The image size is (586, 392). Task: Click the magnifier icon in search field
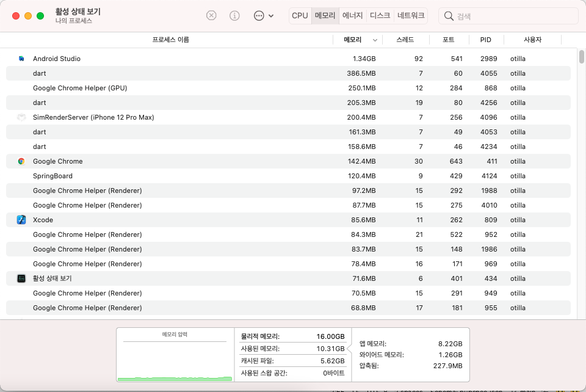click(x=449, y=16)
